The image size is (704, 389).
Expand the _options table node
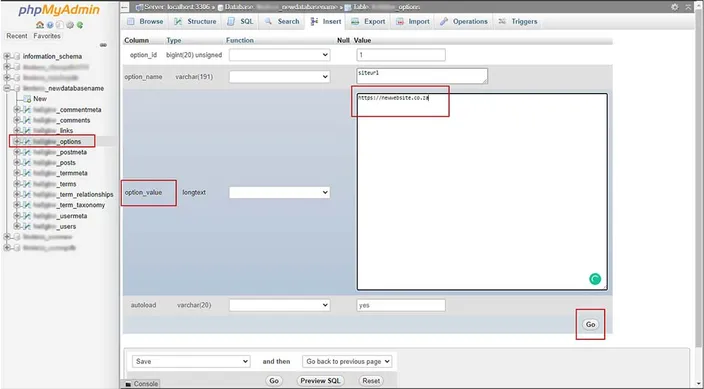17,141
